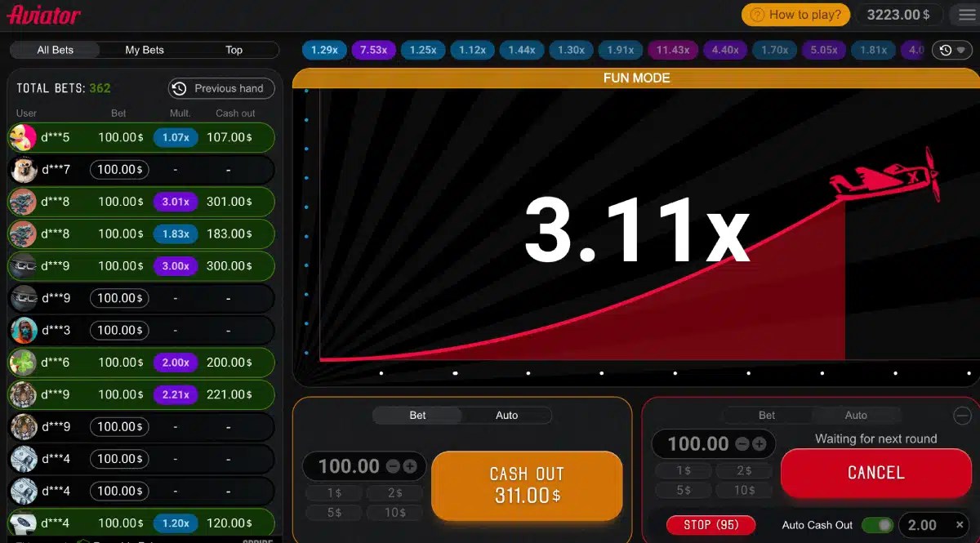Switch to the My Bets tab
Screen dimensions: 980x543
pyautogui.click(x=145, y=50)
